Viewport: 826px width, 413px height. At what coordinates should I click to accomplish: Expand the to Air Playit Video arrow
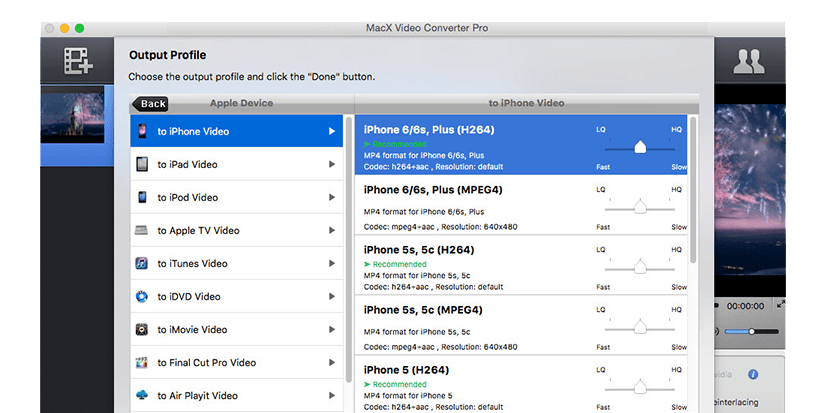click(332, 396)
